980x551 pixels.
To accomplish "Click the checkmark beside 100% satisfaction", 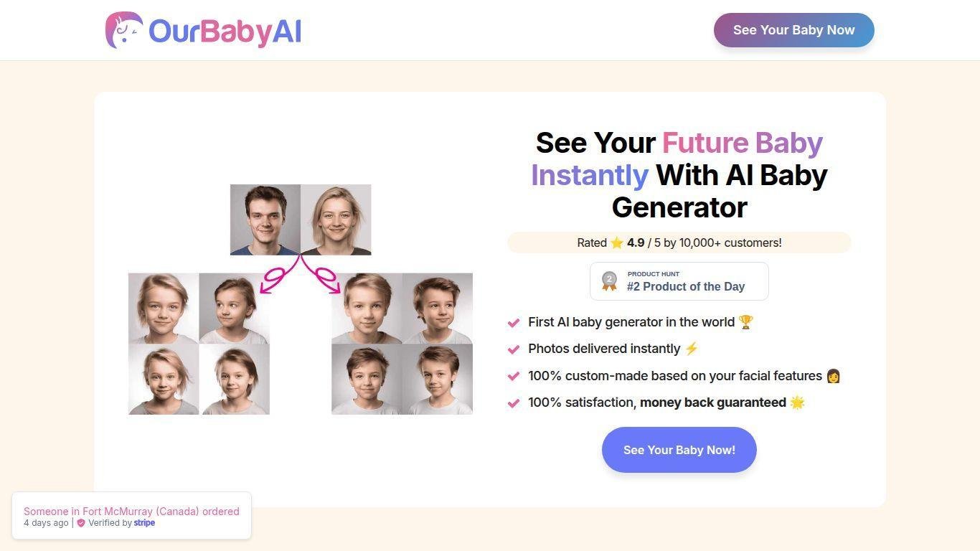I will tap(513, 403).
